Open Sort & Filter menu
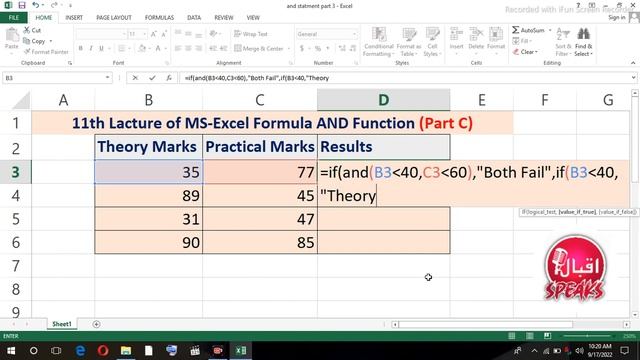 click(563, 42)
